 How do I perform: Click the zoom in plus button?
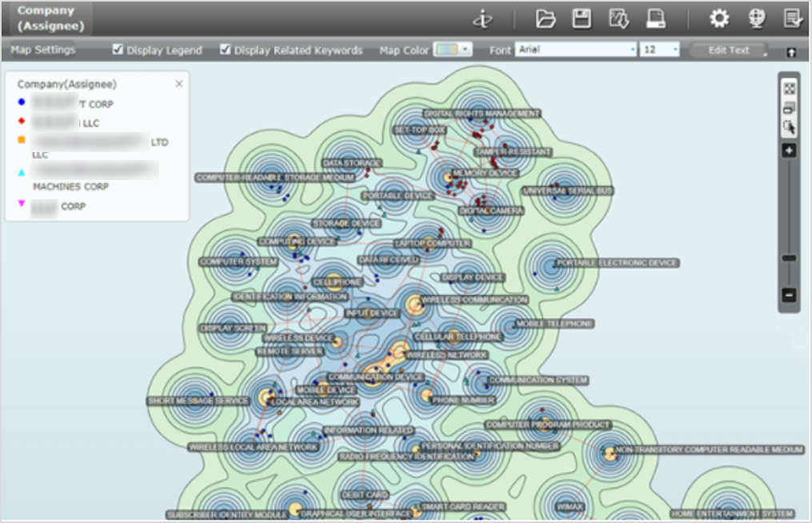(789, 150)
